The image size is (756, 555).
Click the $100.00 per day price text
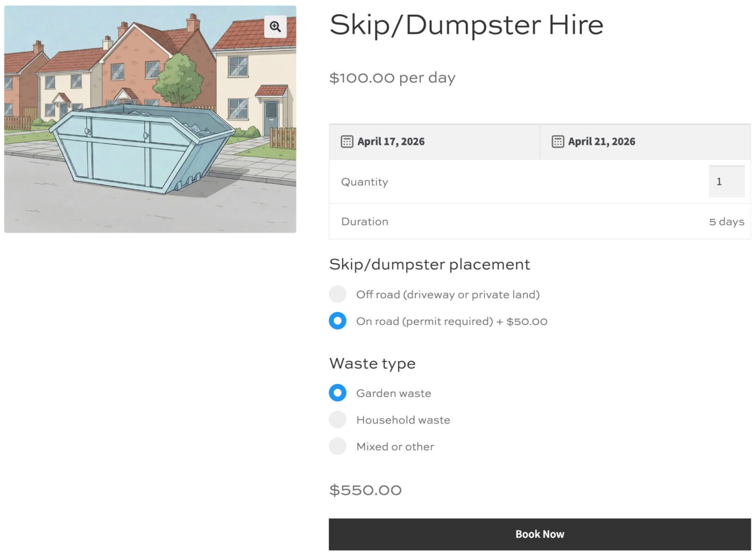tap(392, 77)
